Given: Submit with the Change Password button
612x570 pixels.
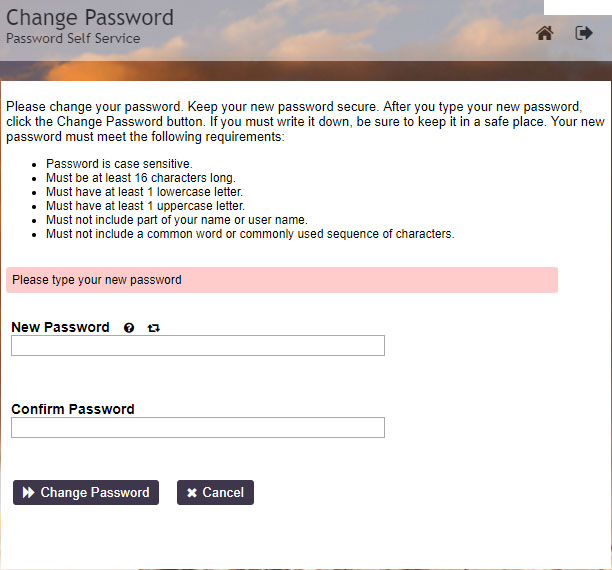Looking at the screenshot, I should 86,492.
